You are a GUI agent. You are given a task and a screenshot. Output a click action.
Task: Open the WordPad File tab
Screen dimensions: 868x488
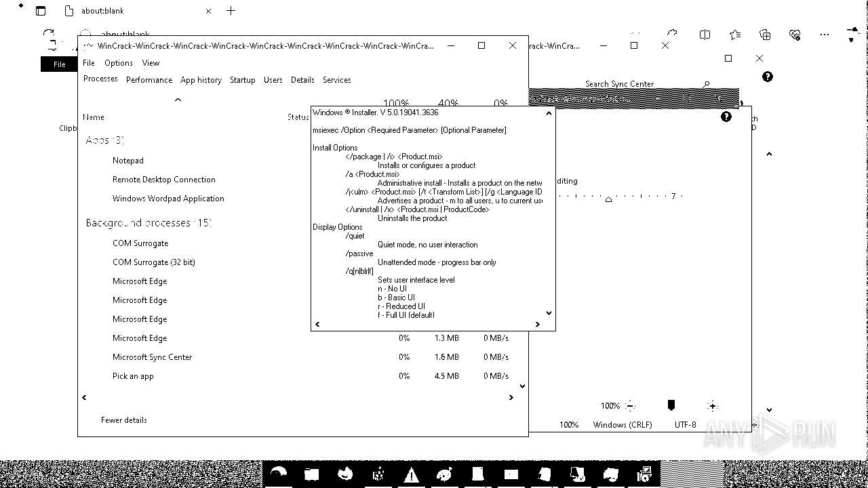(x=60, y=64)
